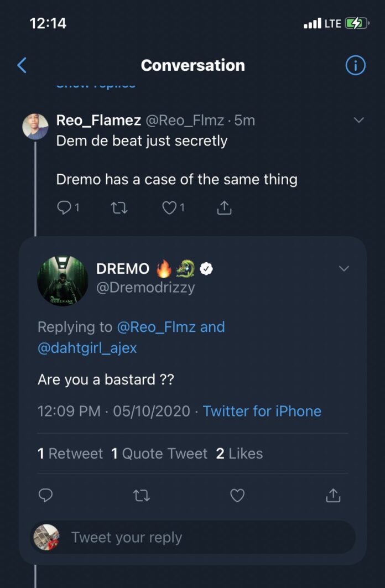
Task: View the 1 Quote Tweet list
Action: pos(159,454)
